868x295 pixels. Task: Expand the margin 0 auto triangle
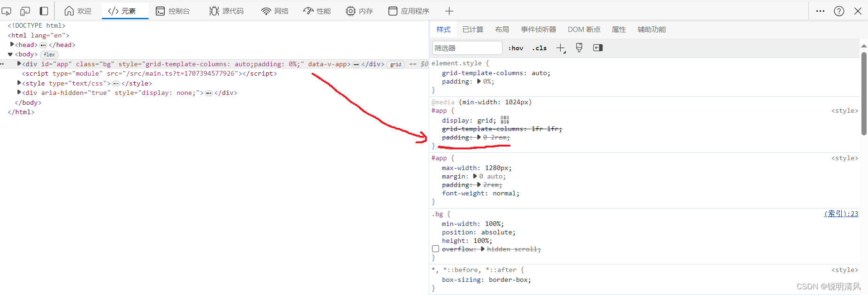pos(475,176)
